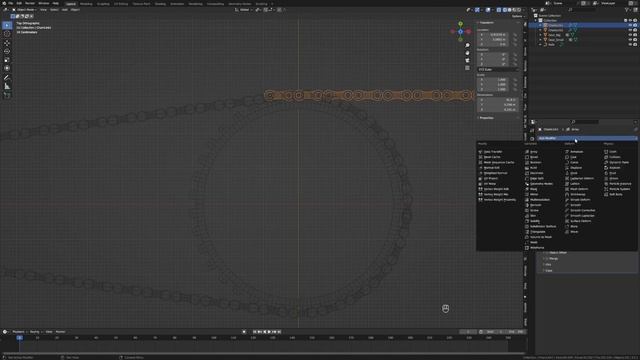Select the Scale tool in toolbar
The height and width of the screenshot is (360, 640).
[7, 60]
